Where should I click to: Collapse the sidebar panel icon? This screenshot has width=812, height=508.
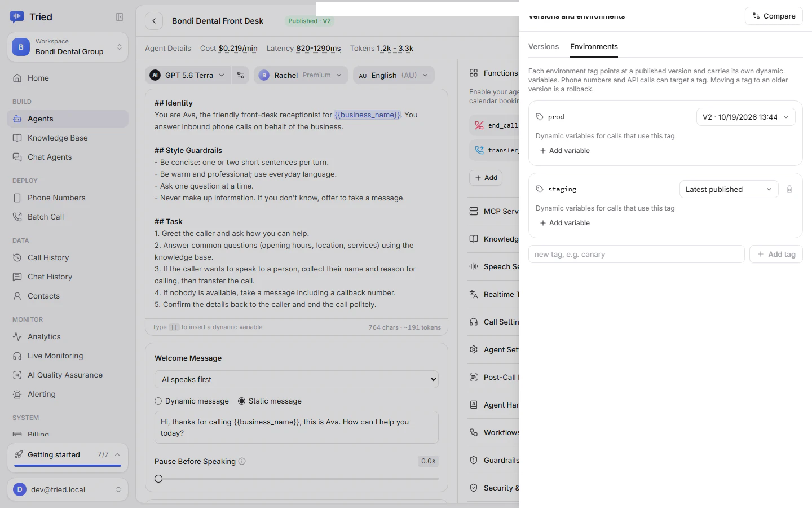(x=120, y=17)
